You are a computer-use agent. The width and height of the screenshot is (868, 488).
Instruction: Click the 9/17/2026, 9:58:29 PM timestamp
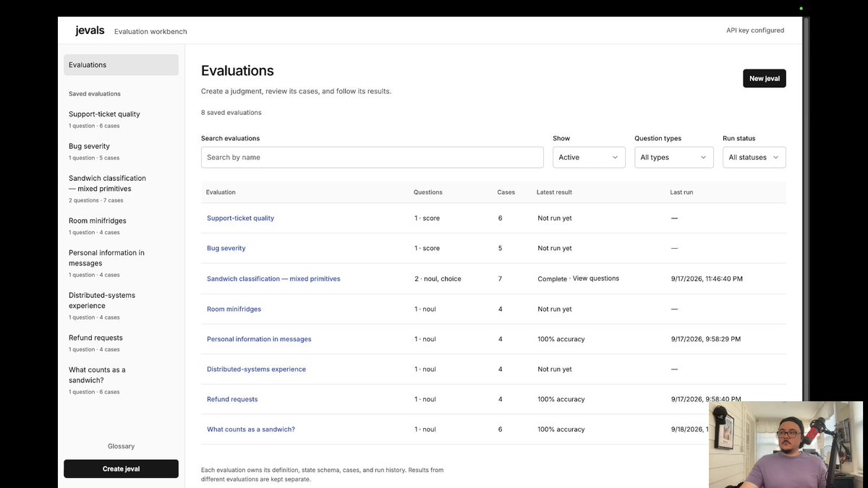(x=706, y=339)
